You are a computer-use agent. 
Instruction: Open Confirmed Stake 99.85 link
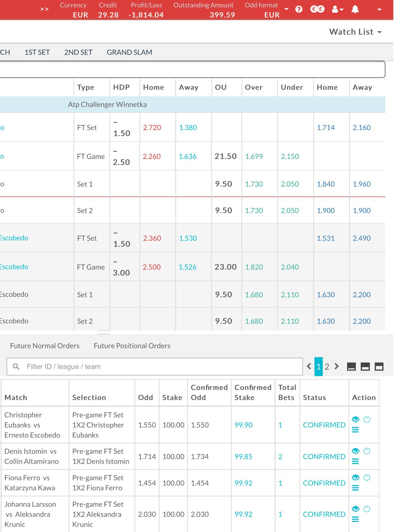coord(243,456)
